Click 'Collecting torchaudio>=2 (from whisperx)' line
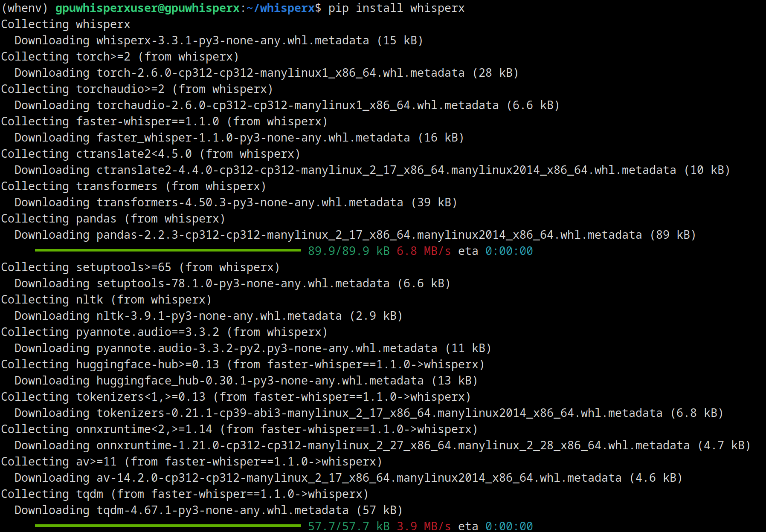This screenshot has width=766, height=532. tap(137, 89)
